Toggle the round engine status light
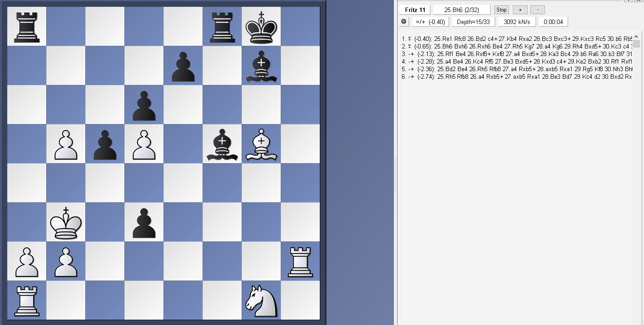 [x=404, y=22]
